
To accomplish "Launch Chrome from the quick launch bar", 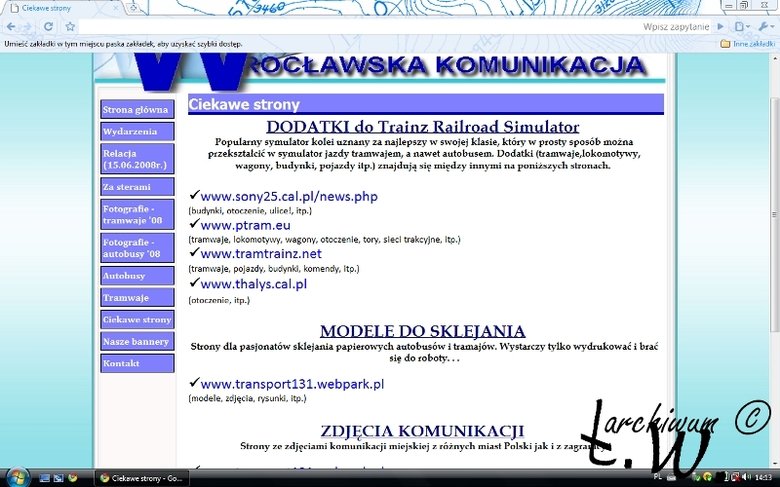I will 73,478.
